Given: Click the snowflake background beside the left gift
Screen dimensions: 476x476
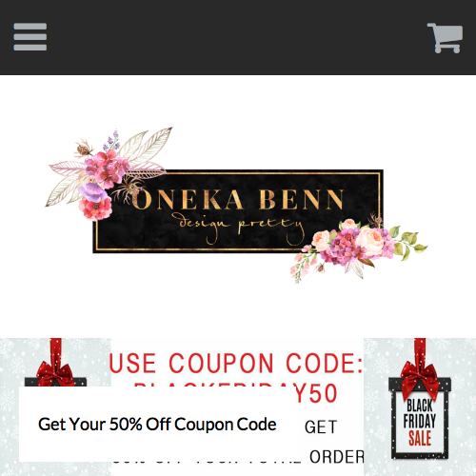Looking at the screenshot, I should (12, 362).
